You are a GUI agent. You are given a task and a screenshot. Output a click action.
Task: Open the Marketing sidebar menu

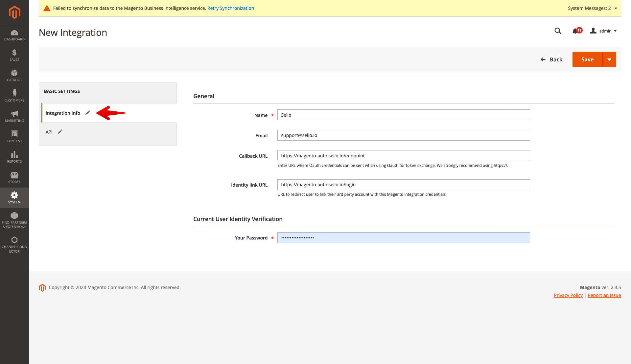coord(14,116)
